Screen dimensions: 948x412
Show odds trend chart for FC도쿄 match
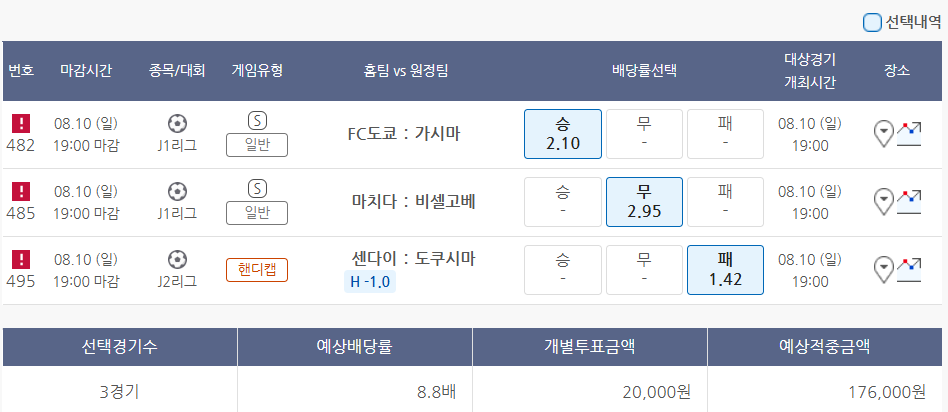coord(909,134)
